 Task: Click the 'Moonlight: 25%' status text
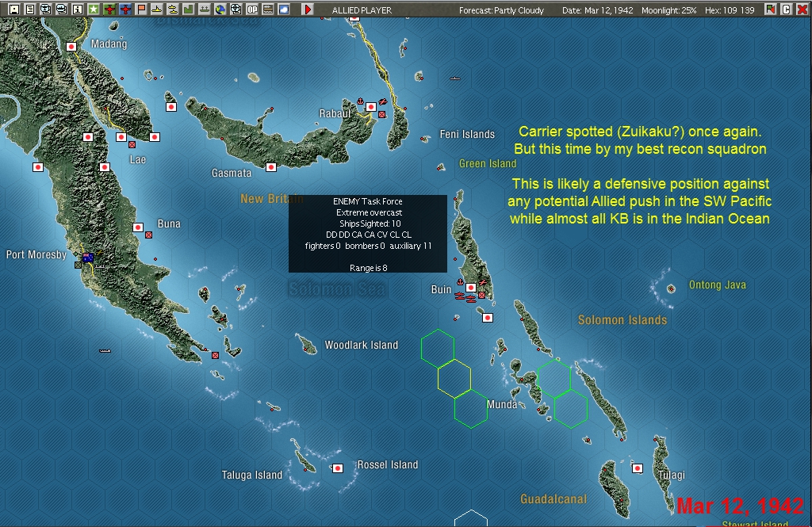669,10
